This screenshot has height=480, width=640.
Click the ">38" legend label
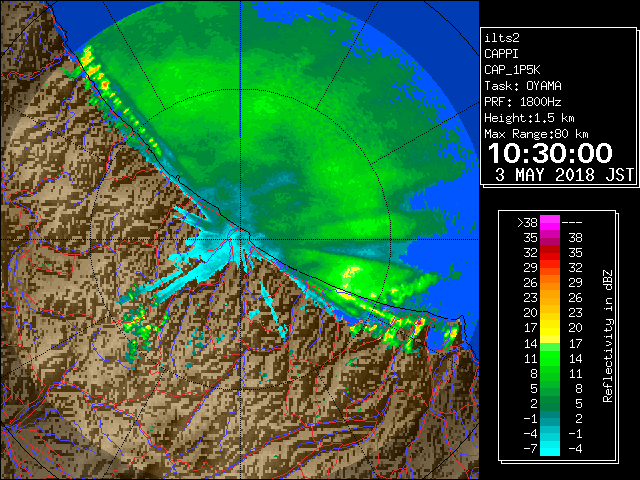point(527,223)
